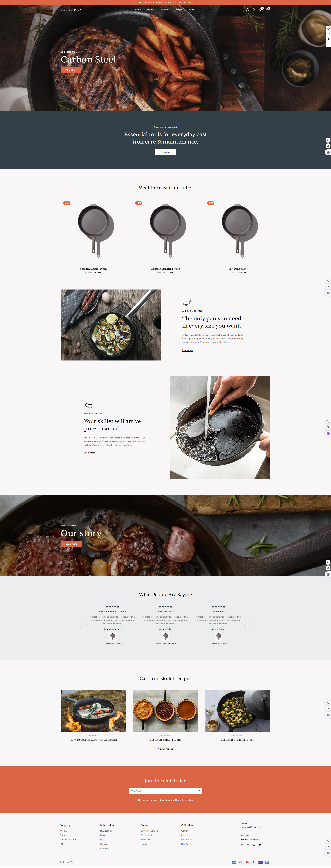Expand the Products dropdown menu

pyautogui.click(x=165, y=10)
